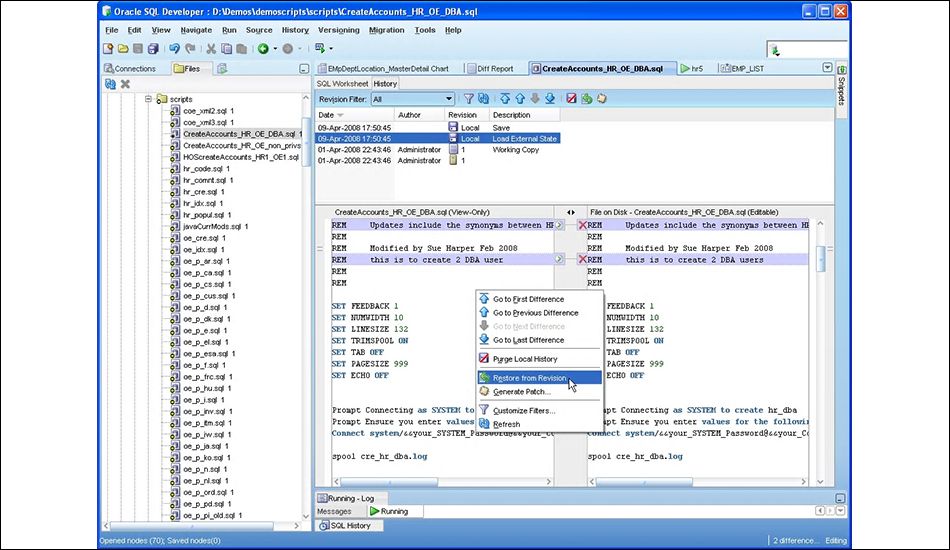Select Go to First Difference in context menu
The width and height of the screenshot is (950, 550).
click(x=539, y=299)
